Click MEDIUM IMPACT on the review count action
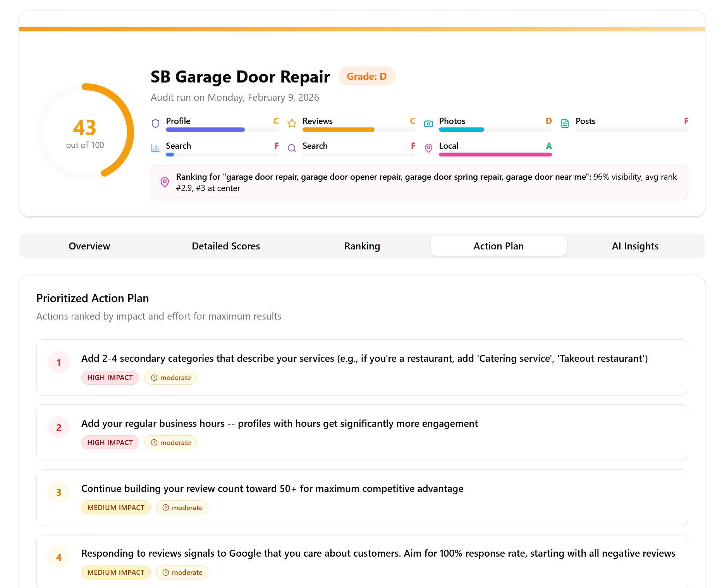 pos(116,507)
